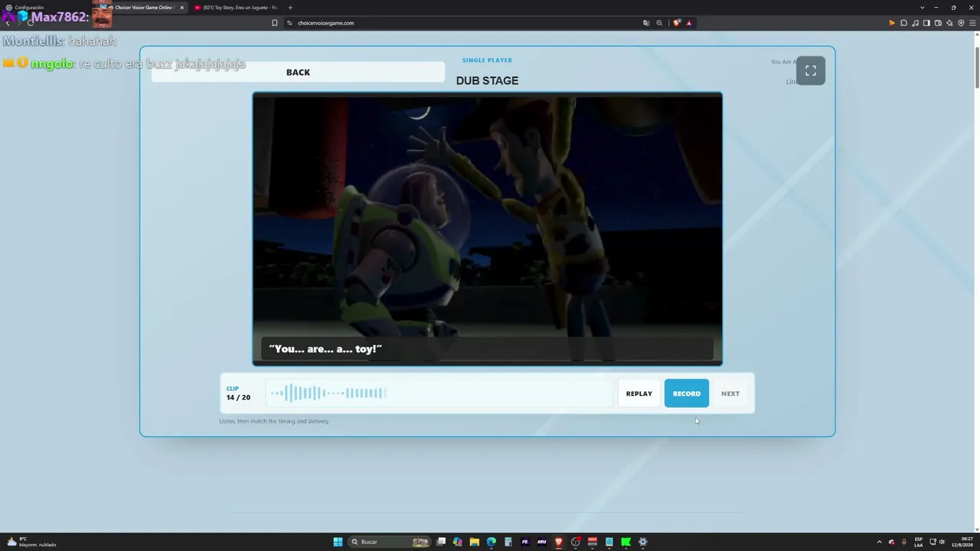The width and height of the screenshot is (980, 551).
Task: Switch to the Toy Story YouTube tab
Action: 236,8
